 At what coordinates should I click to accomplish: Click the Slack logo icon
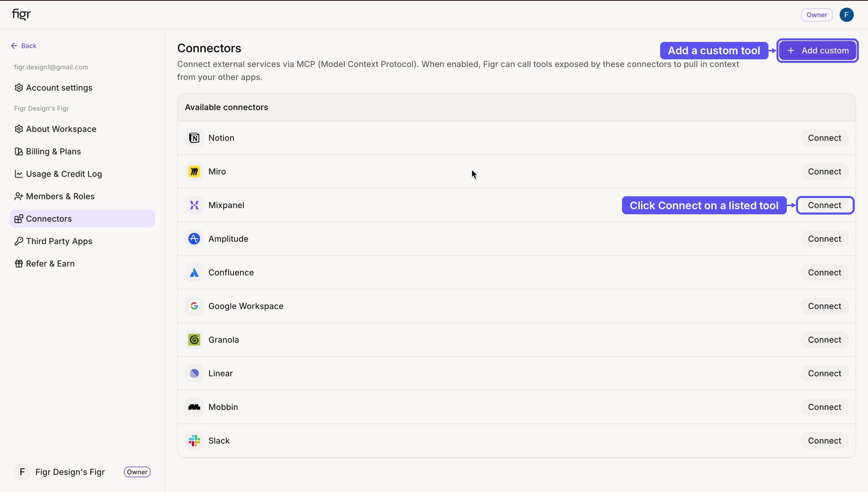[194, 441]
